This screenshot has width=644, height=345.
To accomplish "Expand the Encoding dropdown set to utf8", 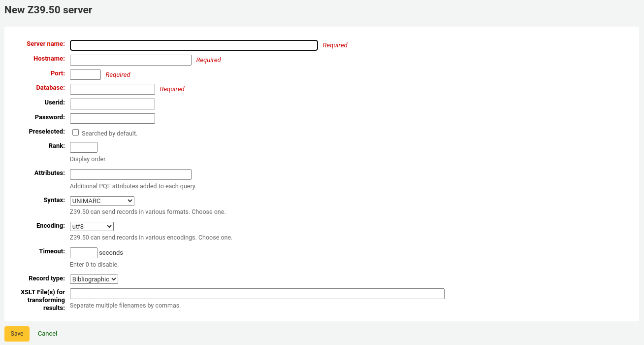I will coord(92,226).
